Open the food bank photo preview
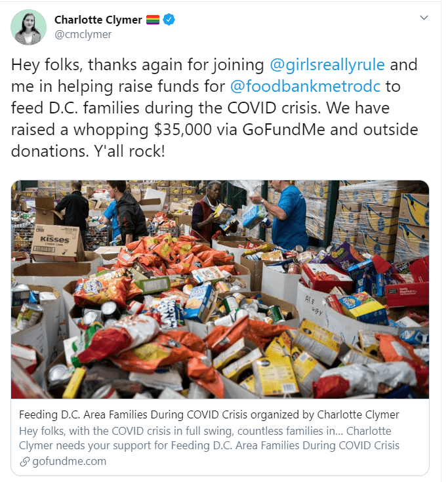 [220, 289]
